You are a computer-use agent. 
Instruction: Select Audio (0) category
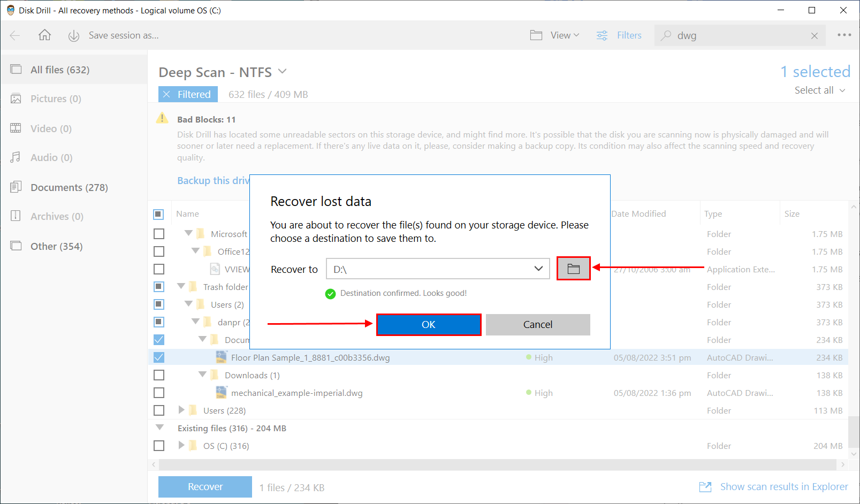[x=74, y=157]
